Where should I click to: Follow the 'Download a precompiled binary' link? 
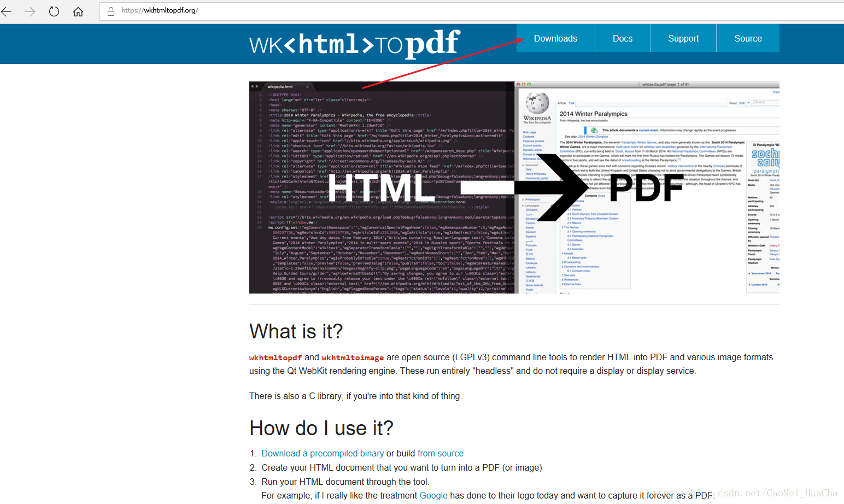[x=323, y=453]
